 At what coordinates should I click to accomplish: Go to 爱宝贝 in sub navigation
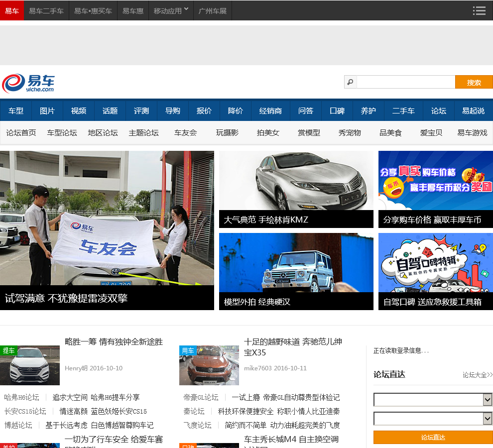[431, 133]
